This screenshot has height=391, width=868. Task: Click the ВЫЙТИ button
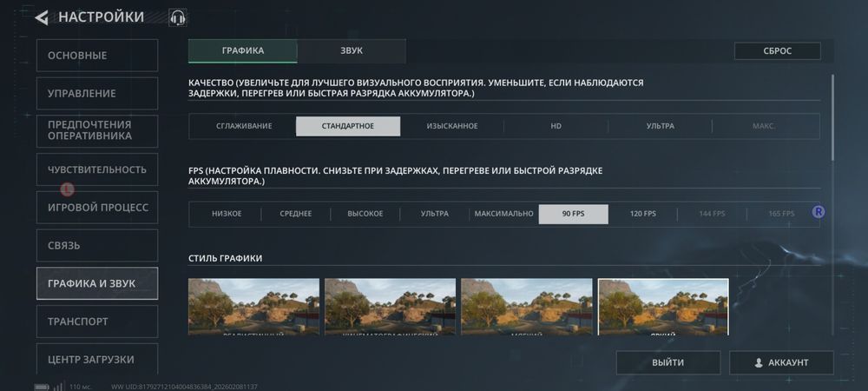(668, 362)
